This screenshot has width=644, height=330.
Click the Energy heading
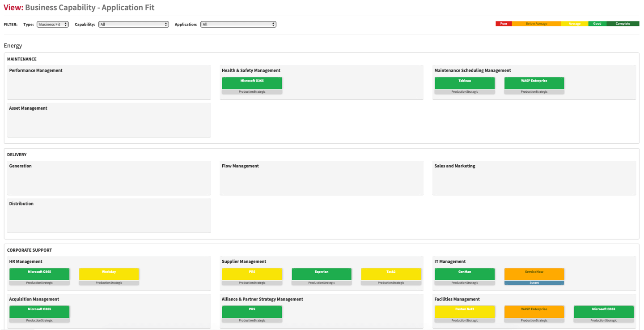coord(13,46)
